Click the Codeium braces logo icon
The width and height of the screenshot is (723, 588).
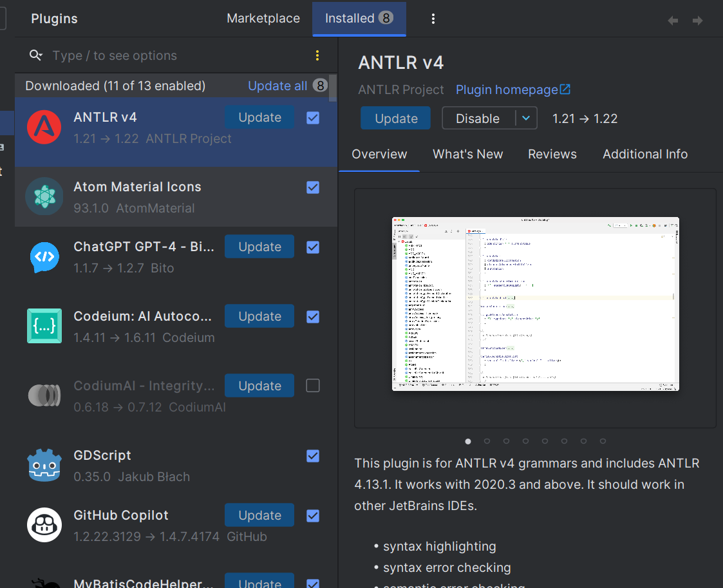point(44,326)
